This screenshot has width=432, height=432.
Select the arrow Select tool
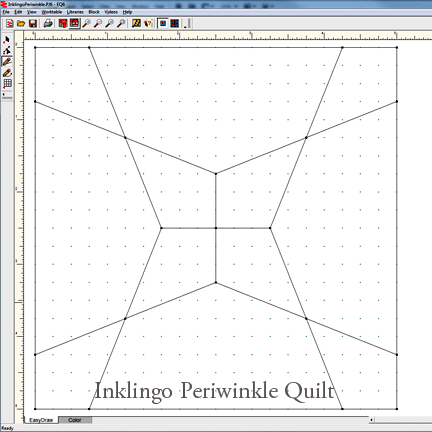click(x=7, y=40)
